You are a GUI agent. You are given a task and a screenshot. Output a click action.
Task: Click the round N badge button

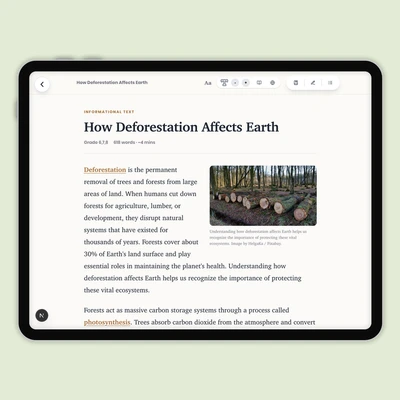pos(42,315)
